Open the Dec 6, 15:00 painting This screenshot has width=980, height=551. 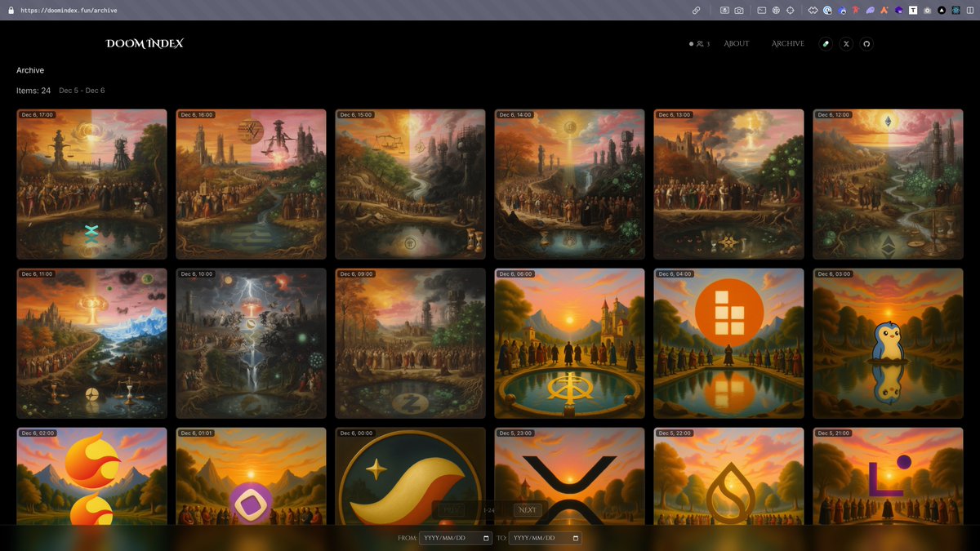point(410,184)
